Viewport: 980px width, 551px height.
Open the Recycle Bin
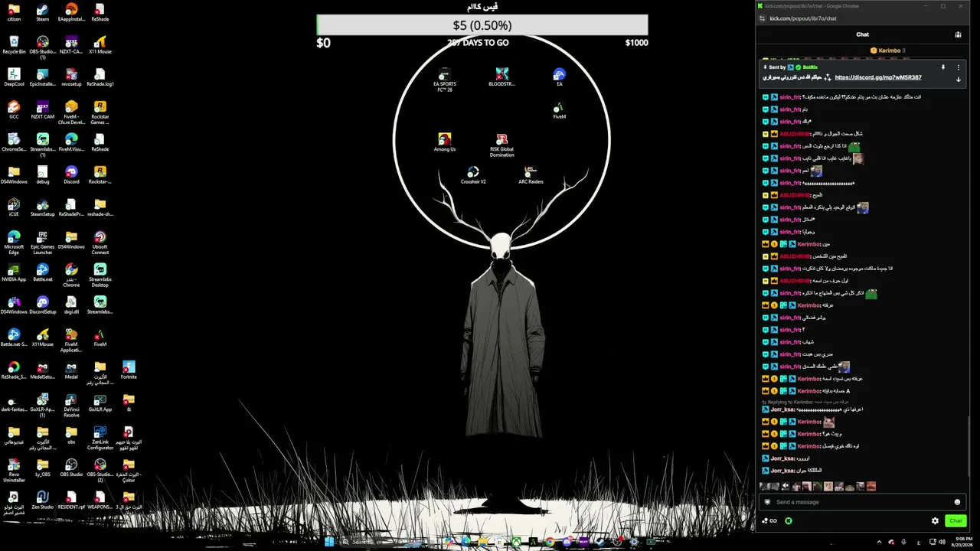tap(14, 45)
